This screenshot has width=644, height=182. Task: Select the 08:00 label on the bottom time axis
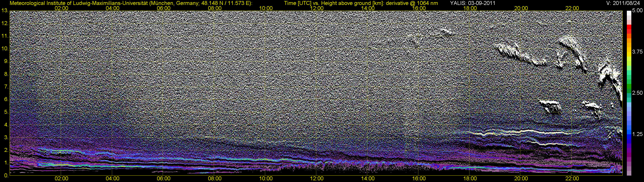point(215,179)
